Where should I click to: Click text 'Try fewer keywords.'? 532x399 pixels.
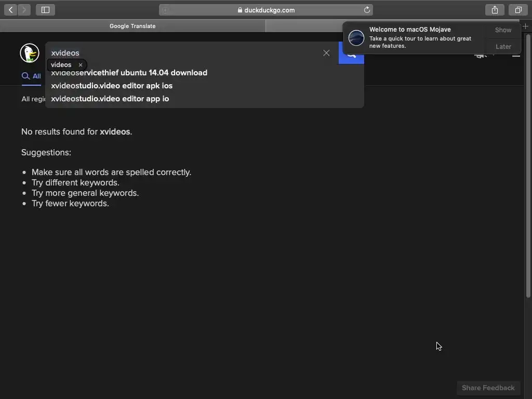pyautogui.click(x=70, y=203)
